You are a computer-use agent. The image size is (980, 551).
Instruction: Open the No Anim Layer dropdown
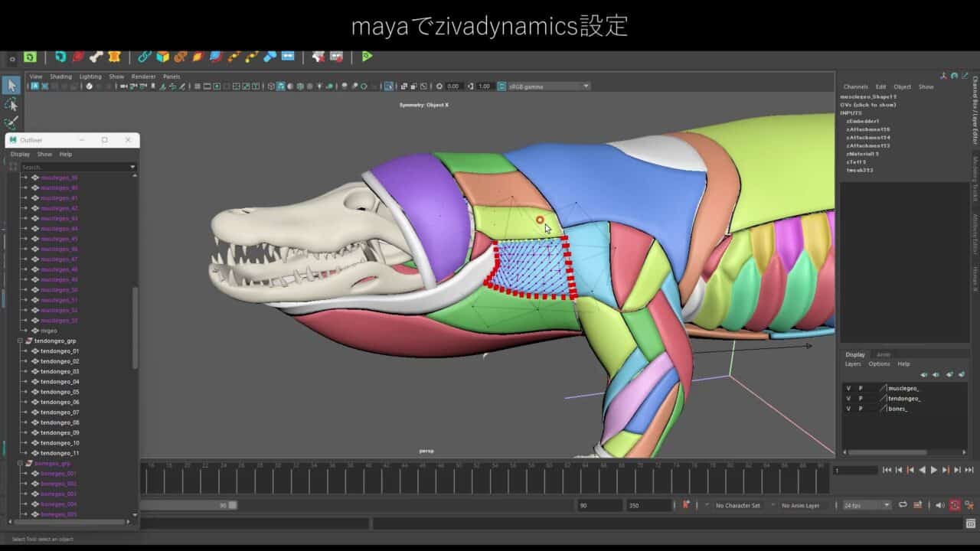click(x=801, y=505)
